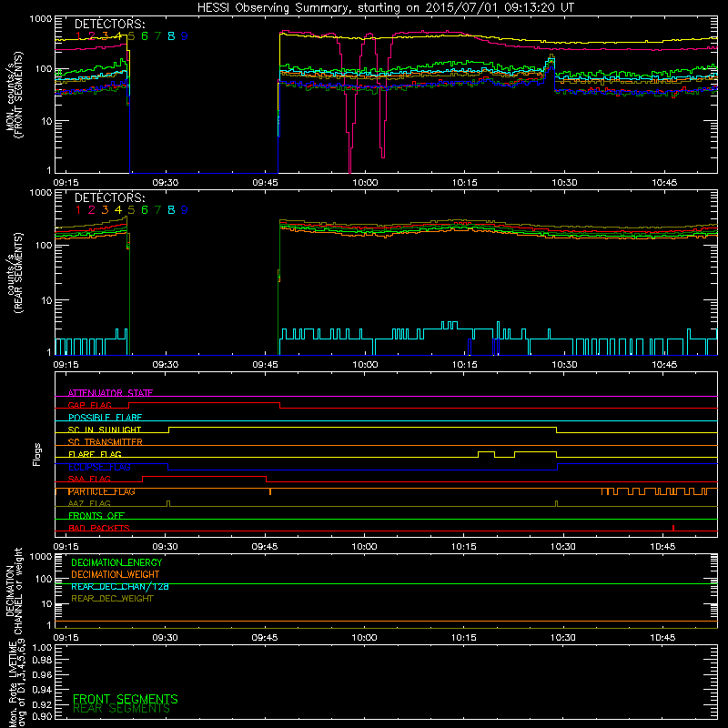This screenshot has height=728, width=728.
Task: Click orange detector 3 in rear segments legend
Action: pyautogui.click(x=105, y=210)
